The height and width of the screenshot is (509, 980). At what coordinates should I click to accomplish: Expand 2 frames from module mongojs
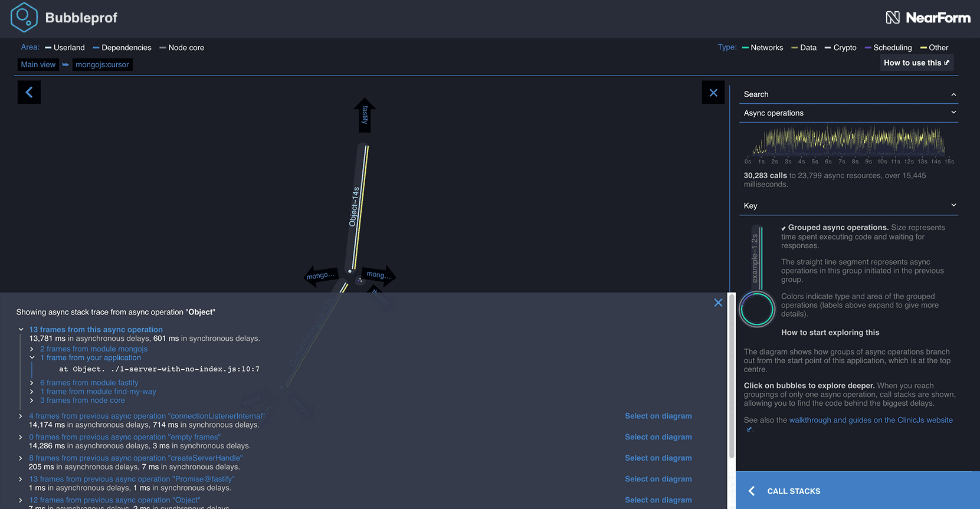coord(94,349)
